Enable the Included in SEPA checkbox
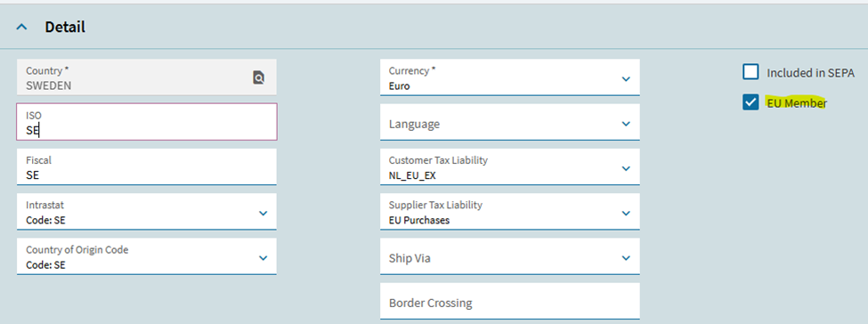The image size is (868, 324). tap(750, 72)
